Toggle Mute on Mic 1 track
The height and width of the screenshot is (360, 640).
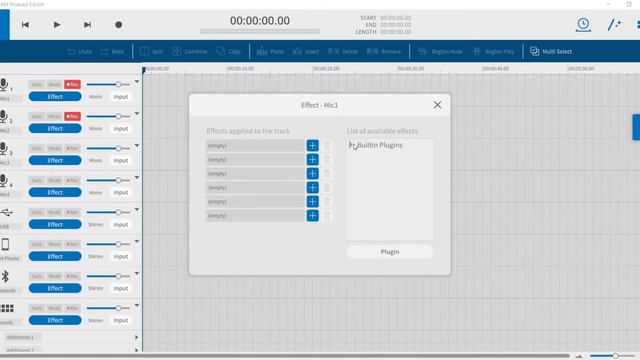[x=54, y=84]
